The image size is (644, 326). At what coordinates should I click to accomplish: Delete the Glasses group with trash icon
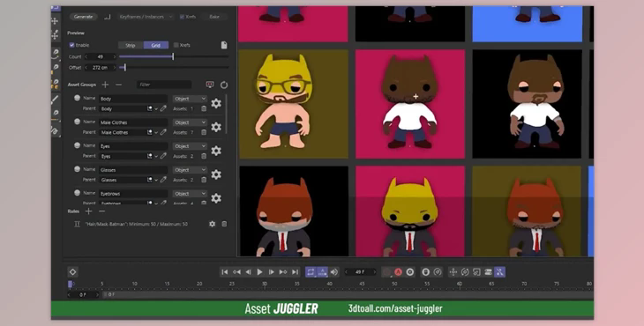pyautogui.click(x=204, y=180)
